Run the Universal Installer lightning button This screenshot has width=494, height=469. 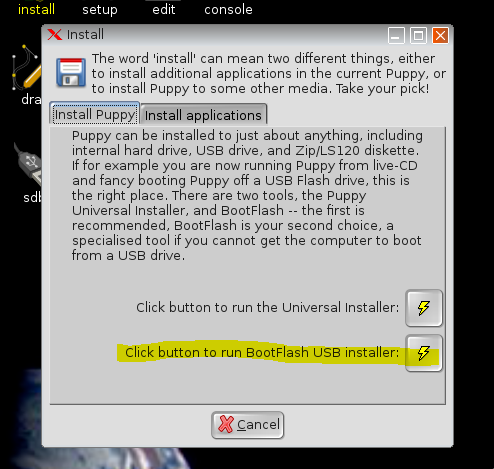point(424,308)
